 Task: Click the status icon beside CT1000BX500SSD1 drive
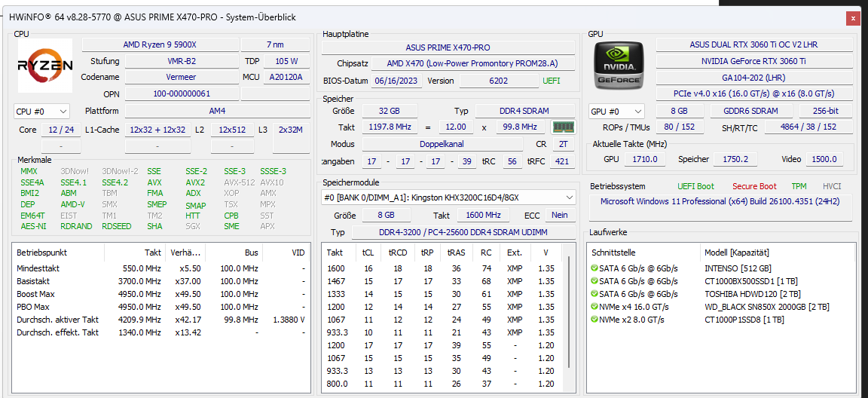594,281
